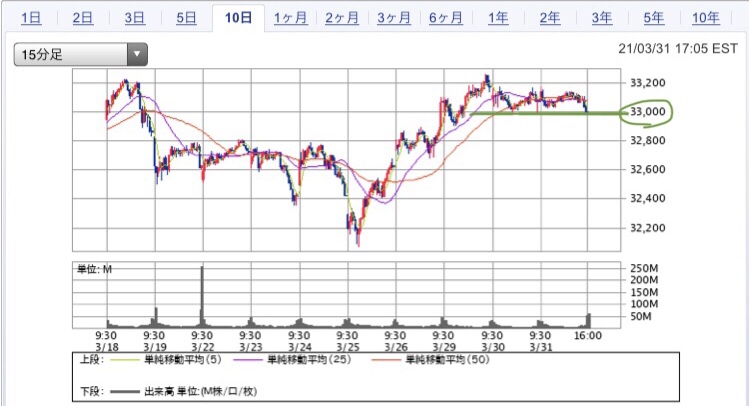Click the 32,600 price axis label
The image size is (750, 406).
(648, 169)
